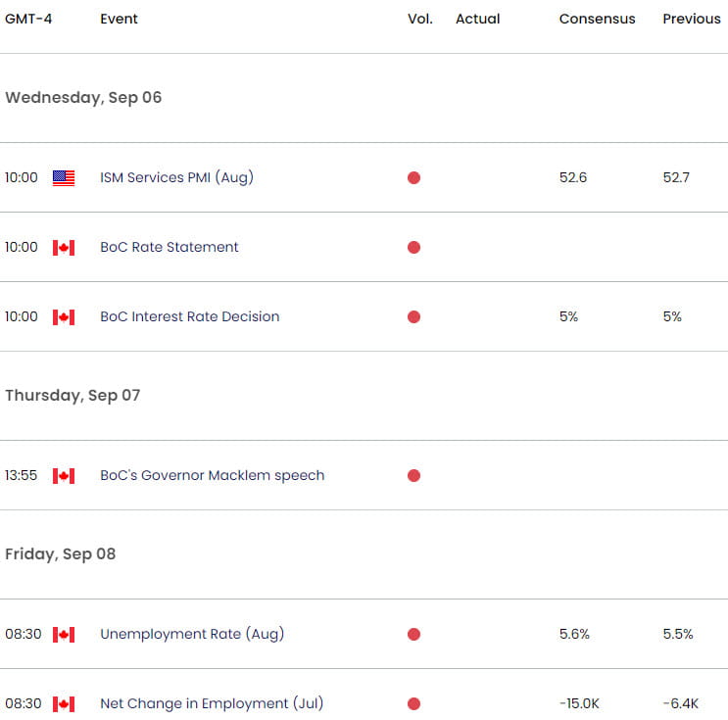The width and height of the screenshot is (728, 720).
Task: Click the -6.4K employment previous value
Action: tap(681, 703)
